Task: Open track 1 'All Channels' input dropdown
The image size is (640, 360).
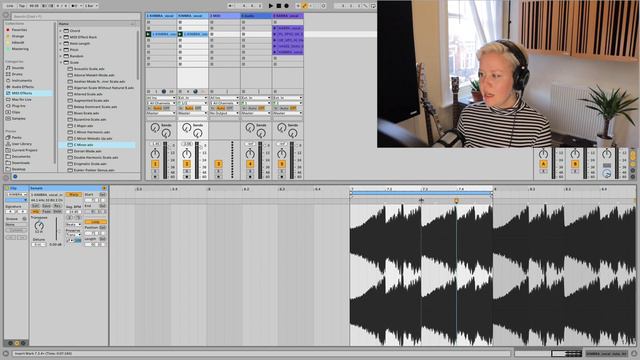Action: [x=161, y=103]
